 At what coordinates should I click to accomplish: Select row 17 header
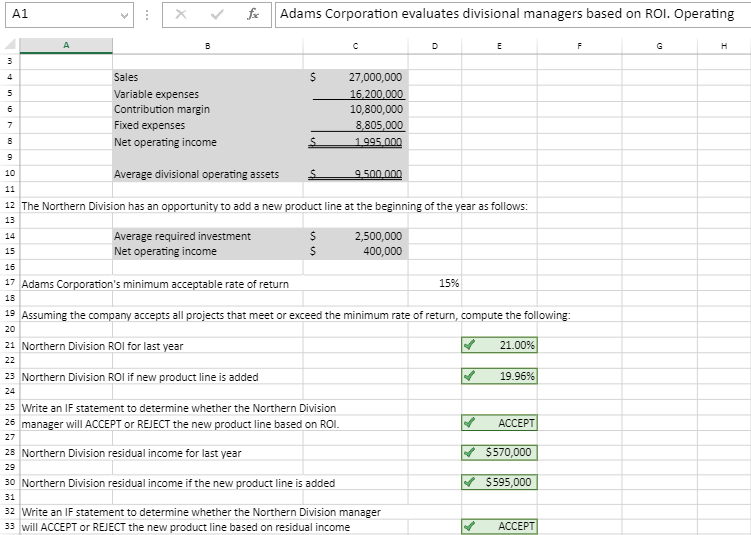coord(10,283)
